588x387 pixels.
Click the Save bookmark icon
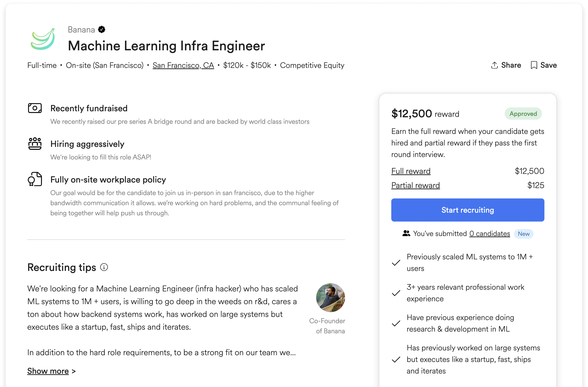[534, 65]
